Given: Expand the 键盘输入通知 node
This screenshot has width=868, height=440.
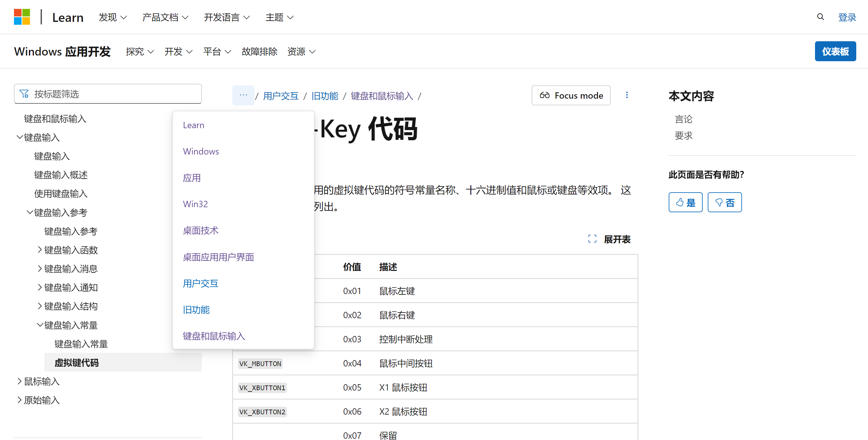Looking at the screenshot, I should [40, 287].
